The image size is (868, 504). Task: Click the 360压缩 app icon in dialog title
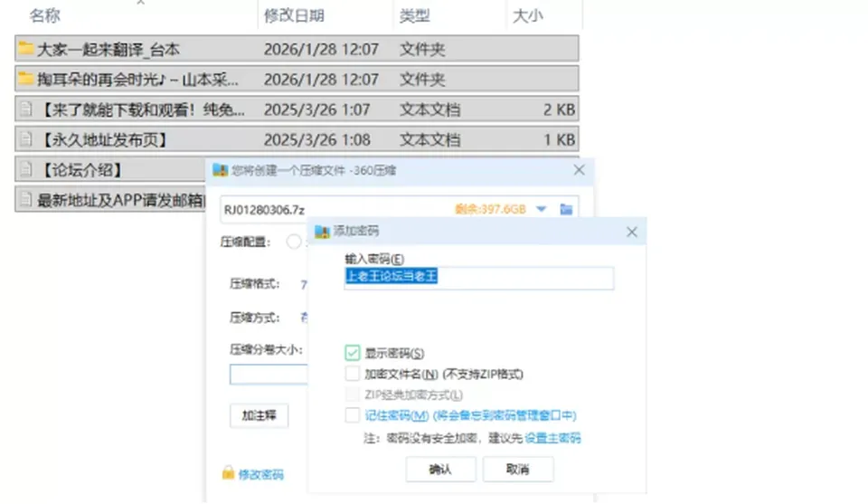pyautogui.click(x=221, y=170)
